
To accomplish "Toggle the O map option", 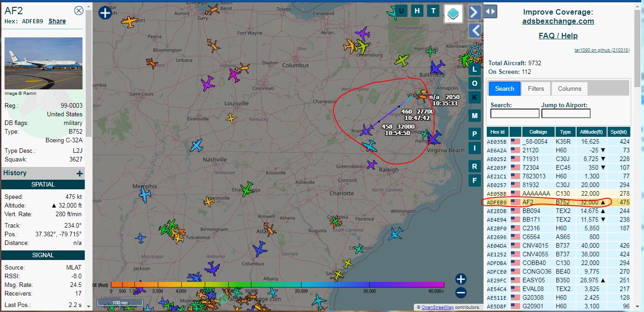I will 474,83.
